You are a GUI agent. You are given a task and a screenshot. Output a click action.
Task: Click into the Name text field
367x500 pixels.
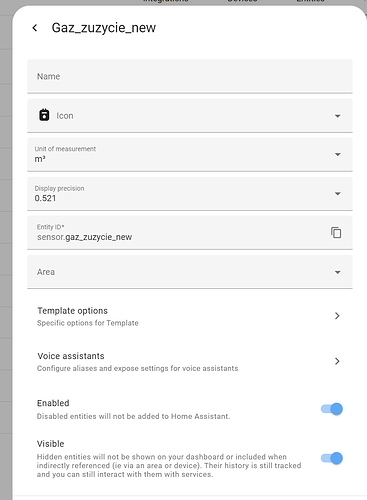[190, 76]
